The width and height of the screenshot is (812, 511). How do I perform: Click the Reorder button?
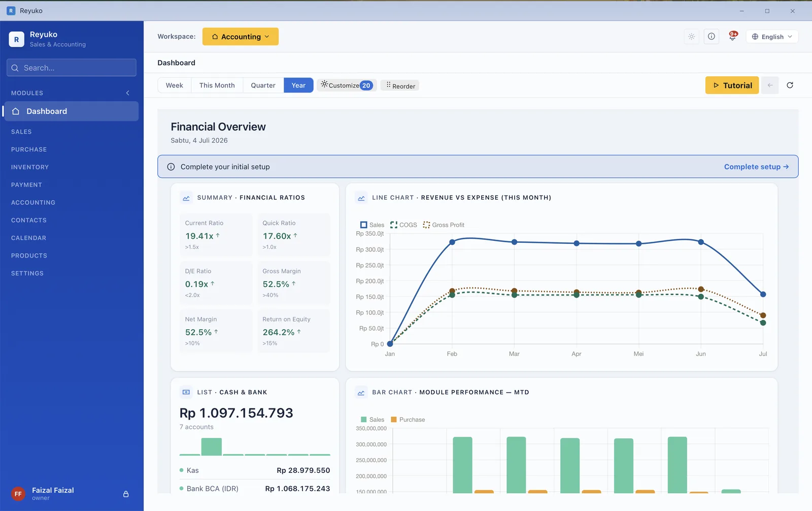(x=400, y=86)
